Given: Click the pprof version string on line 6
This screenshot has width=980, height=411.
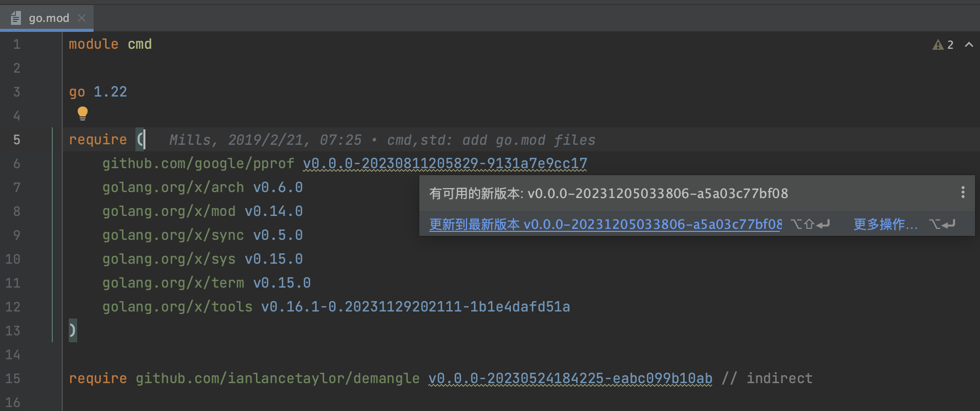Looking at the screenshot, I should click(445, 163).
